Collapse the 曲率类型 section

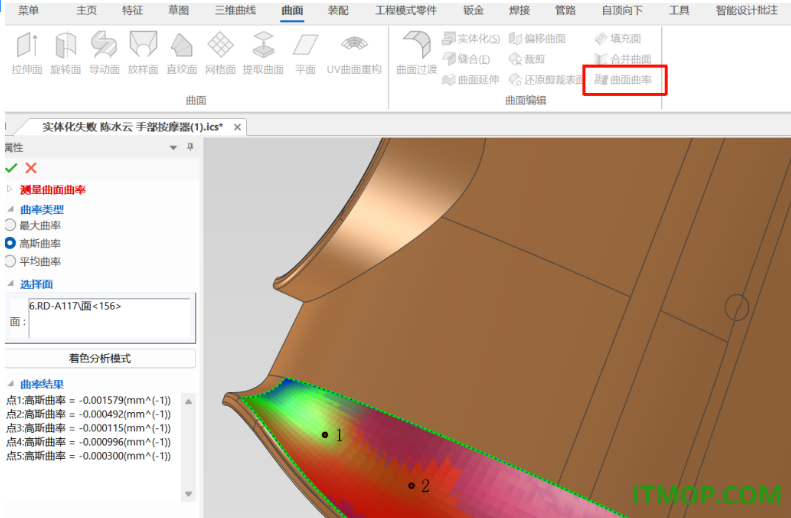pyautogui.click(x=11, y=209)
